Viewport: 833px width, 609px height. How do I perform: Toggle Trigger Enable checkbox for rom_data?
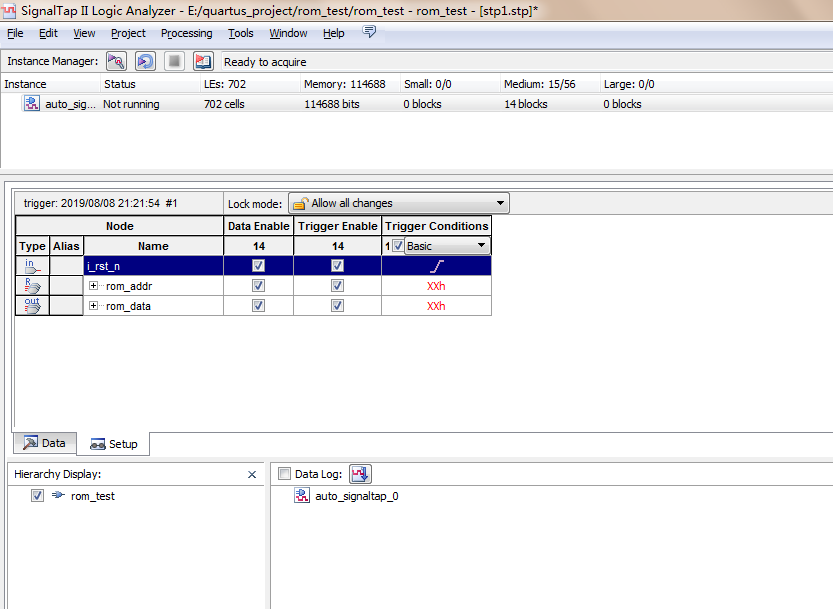point(337,306)
